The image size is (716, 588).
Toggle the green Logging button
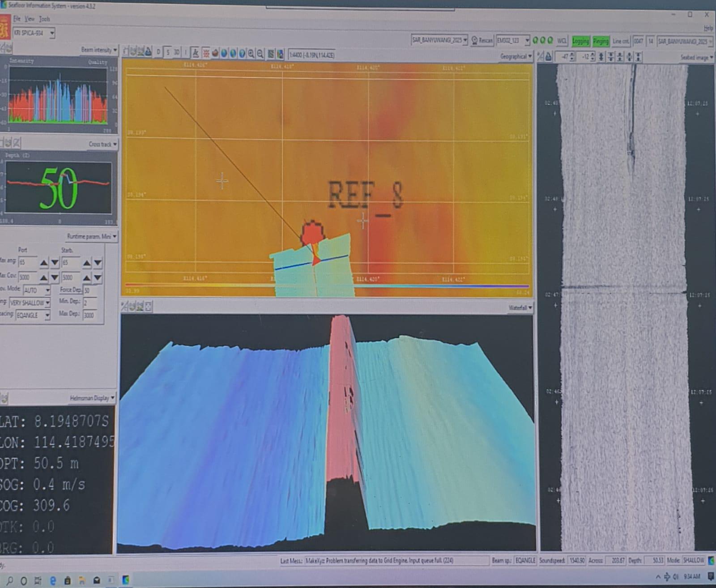click(x=580, y=41)
